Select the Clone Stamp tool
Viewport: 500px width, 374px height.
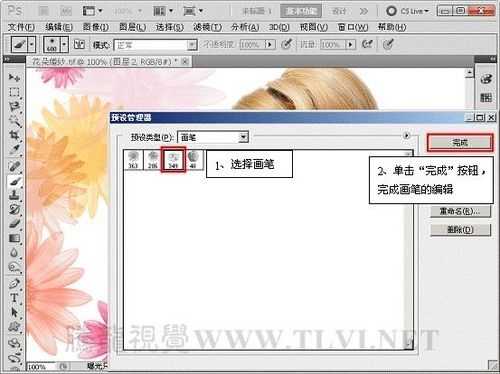point(14,195)
